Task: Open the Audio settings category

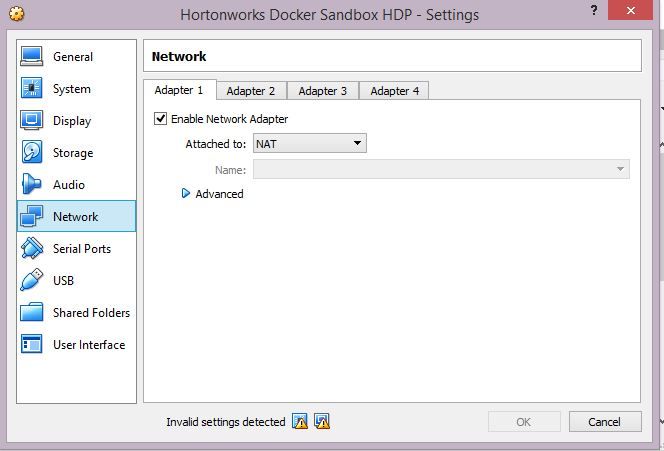Action: pos(76,185)
